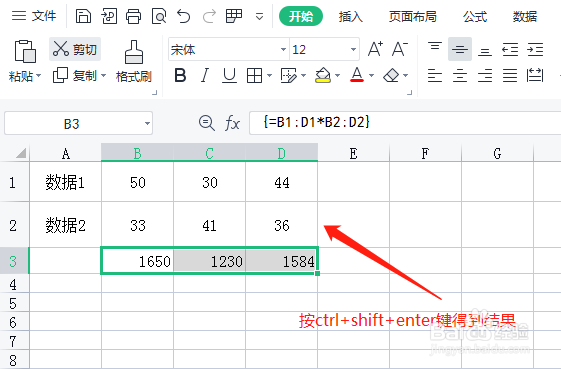The width and height of the screenshot is (561, 369).
Task: Click the Undo arrow
Action: point(184,16)
